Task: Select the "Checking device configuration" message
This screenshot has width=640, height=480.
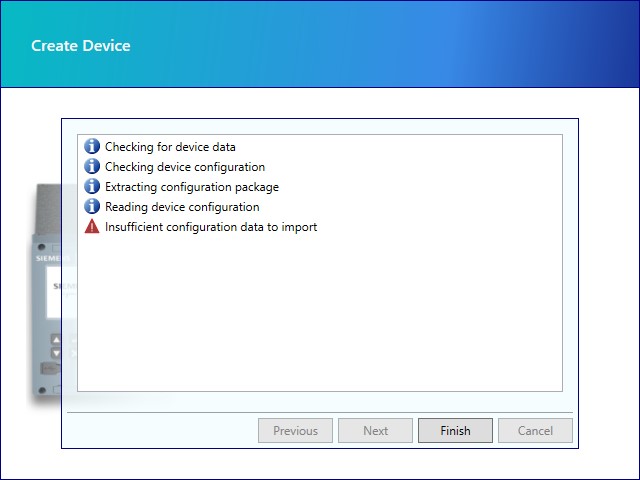Action: click(185, 167)
